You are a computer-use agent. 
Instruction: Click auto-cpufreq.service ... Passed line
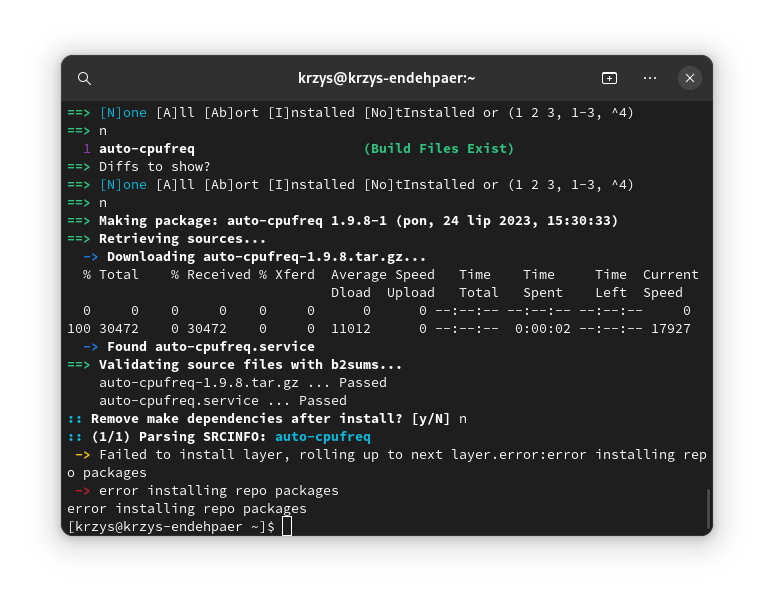coord(223,401)
